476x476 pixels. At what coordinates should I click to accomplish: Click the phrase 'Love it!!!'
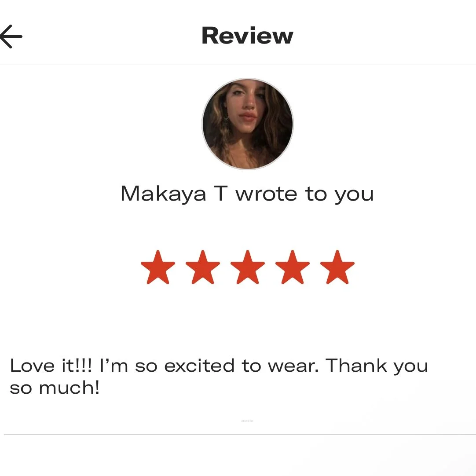pos(51,365)
